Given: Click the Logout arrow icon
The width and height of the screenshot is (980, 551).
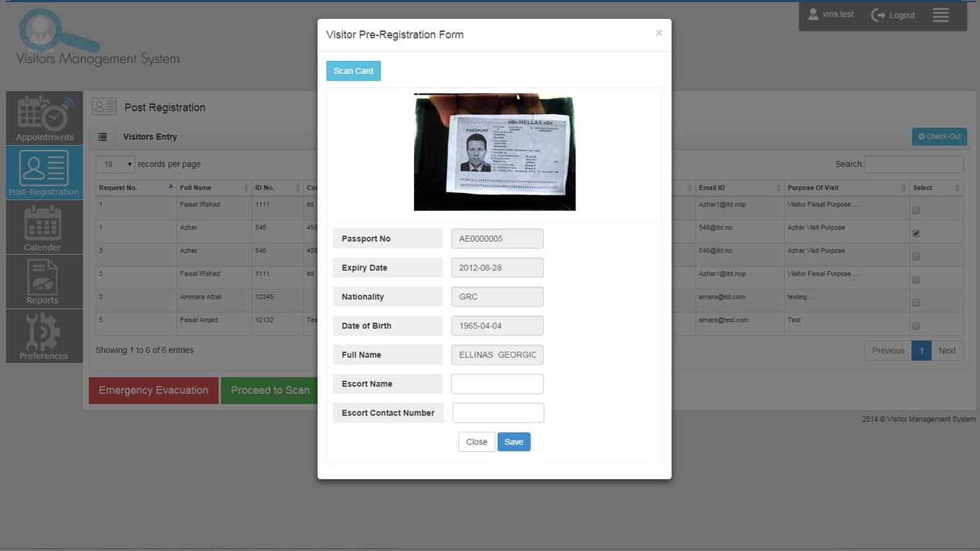Looking at the screenshot, I should point(877,15).
